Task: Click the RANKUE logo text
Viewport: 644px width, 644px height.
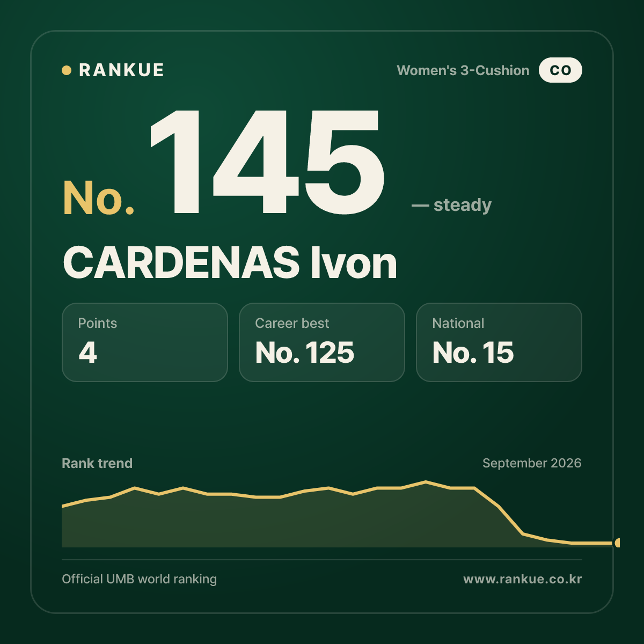Action: click(121, 70)
